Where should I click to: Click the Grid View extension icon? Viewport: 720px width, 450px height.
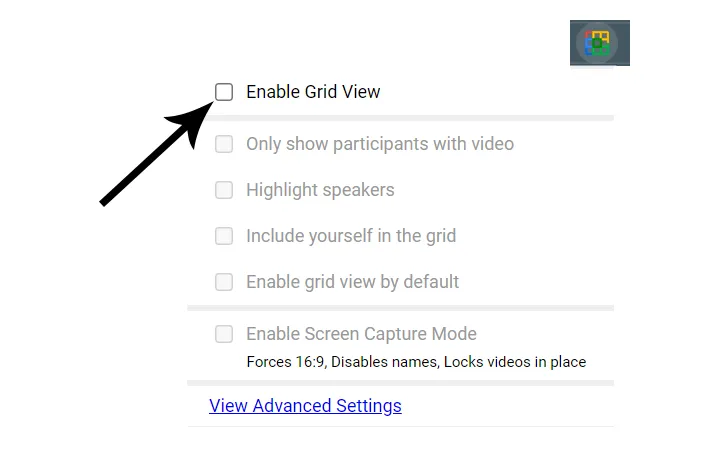[x=599, y=43]
